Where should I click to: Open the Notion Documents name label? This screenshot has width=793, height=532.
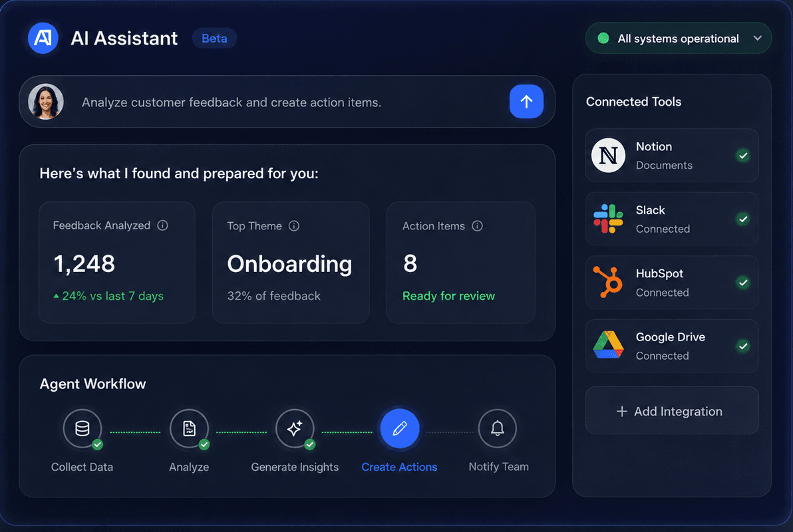point(654,147)
